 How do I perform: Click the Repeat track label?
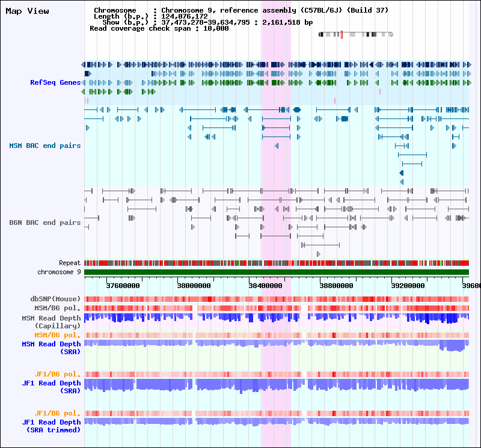point(70,263)
